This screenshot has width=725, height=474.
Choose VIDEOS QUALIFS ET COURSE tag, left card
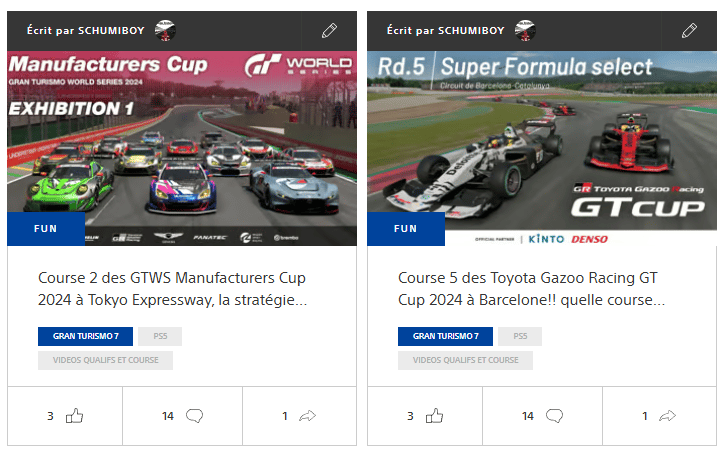tap(105, 360)
